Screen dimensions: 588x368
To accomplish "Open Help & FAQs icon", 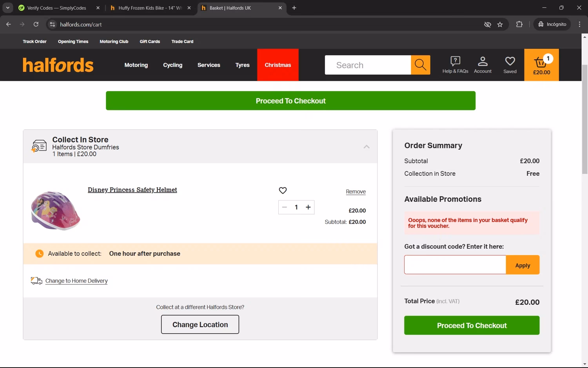I will pyautogui.click(x=455, y=65).
